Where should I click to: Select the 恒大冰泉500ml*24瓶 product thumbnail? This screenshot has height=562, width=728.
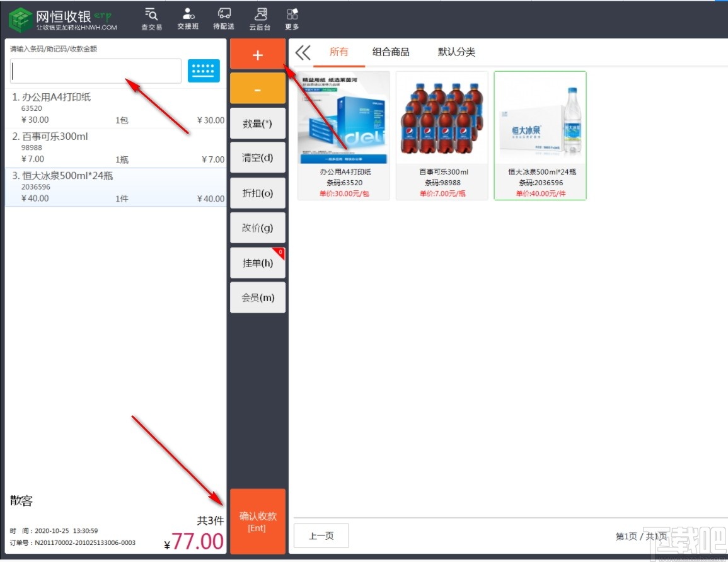[540, 135]
